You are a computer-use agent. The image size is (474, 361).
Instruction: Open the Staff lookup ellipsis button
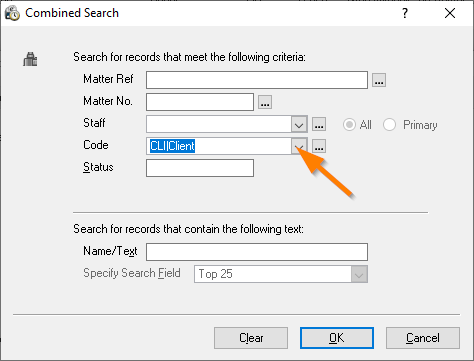pyautogui.click(x=319, y=124)
